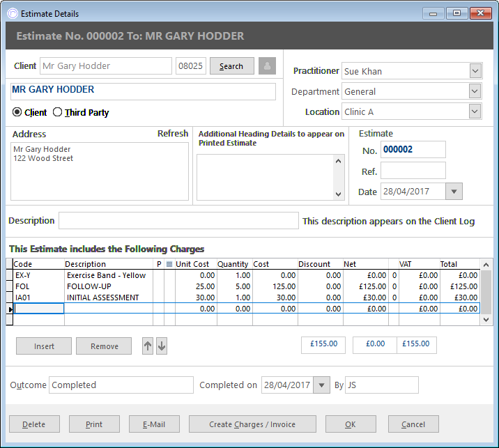The height and width of the screenshot is (448, 499).
Task: Click the Refresh address link
Action: pyautogui.click(x=173, y=133)
